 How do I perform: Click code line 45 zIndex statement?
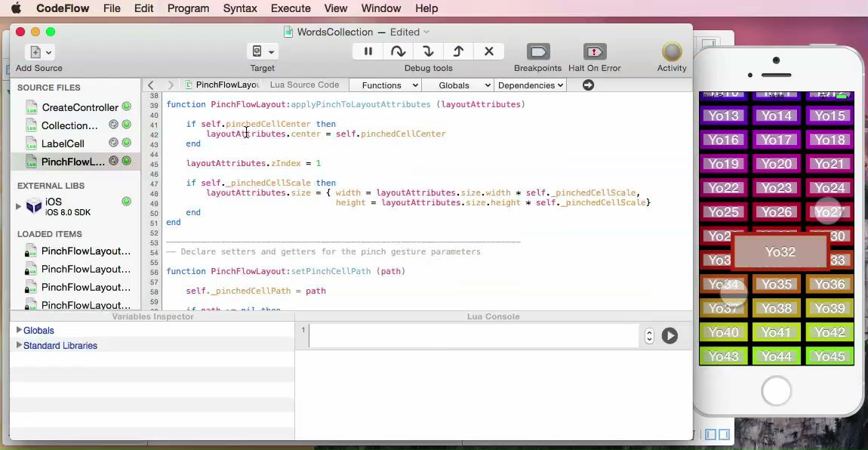point(253,163)
